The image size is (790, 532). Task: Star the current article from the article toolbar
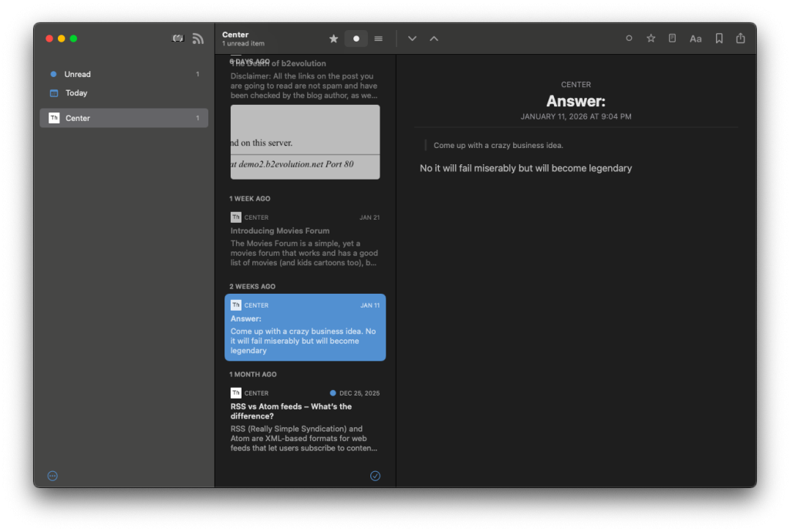click(650, 39)
